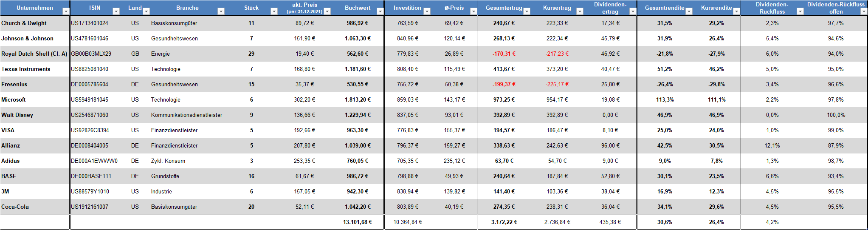The image size is (868, 230).
Task: Select the Microsoft company cell
Action: [35, 99]
